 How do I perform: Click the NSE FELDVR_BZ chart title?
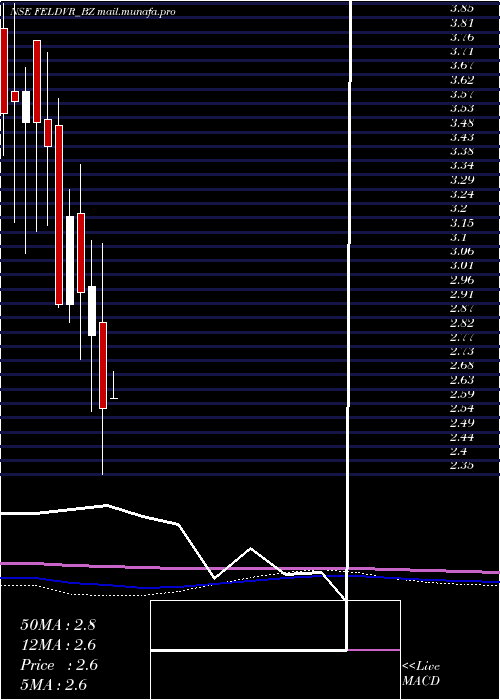tap(92, 12)
